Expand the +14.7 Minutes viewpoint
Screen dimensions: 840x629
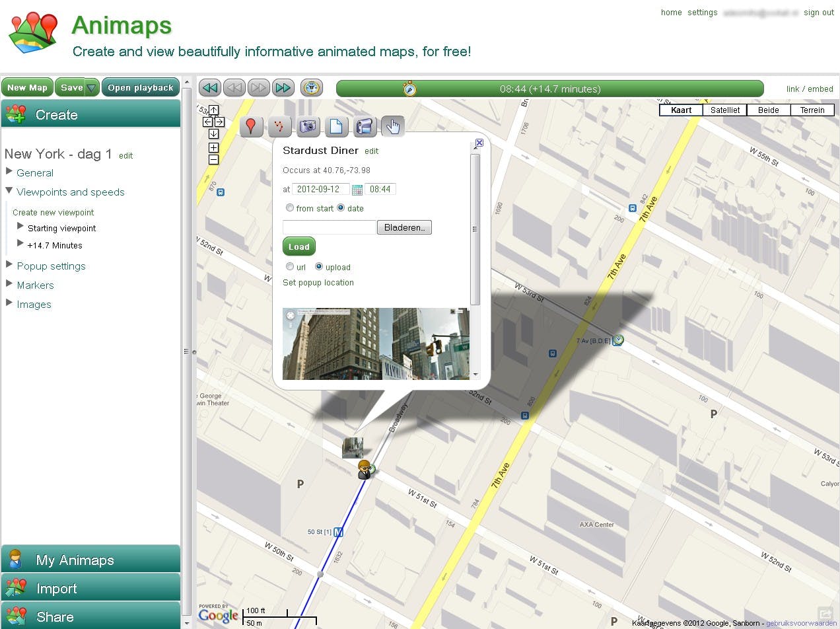tap(20, 244)
